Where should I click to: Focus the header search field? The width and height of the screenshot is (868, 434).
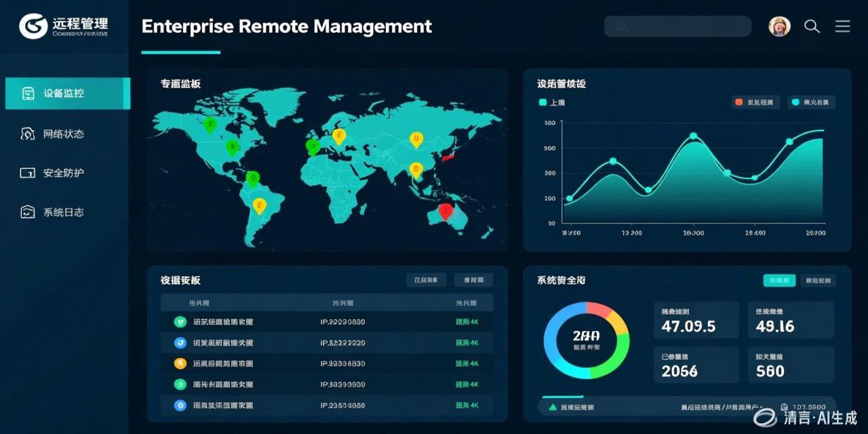click(677, 26)
